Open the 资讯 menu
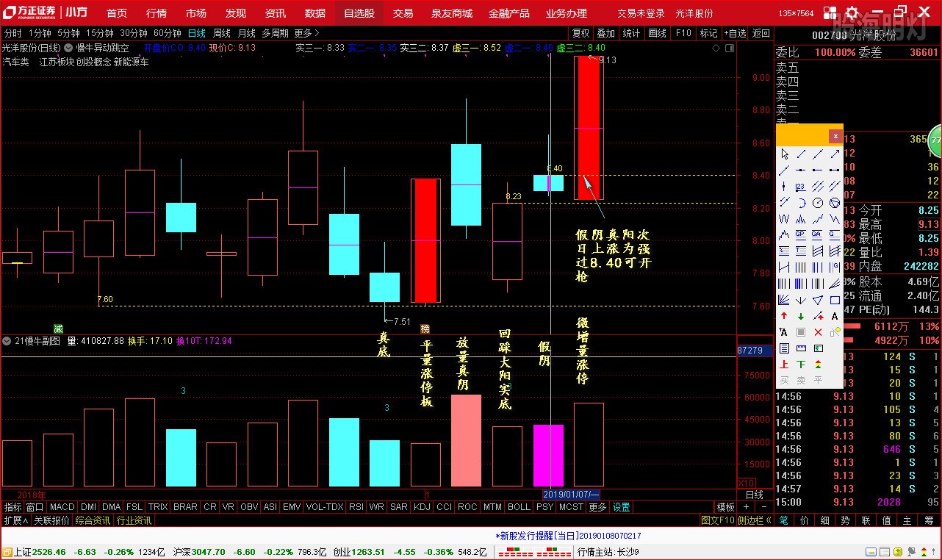This screenshot has height=560, width=942. [x=276, y=13]
